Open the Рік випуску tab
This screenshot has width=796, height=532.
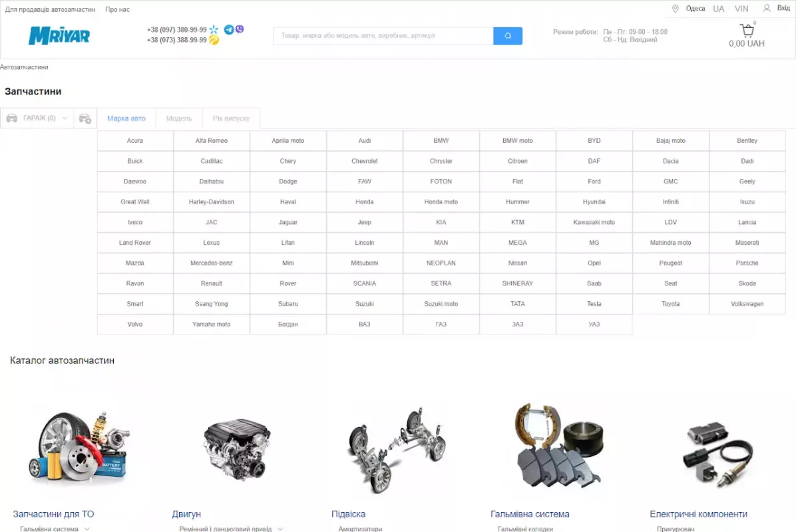coord(231,118)
